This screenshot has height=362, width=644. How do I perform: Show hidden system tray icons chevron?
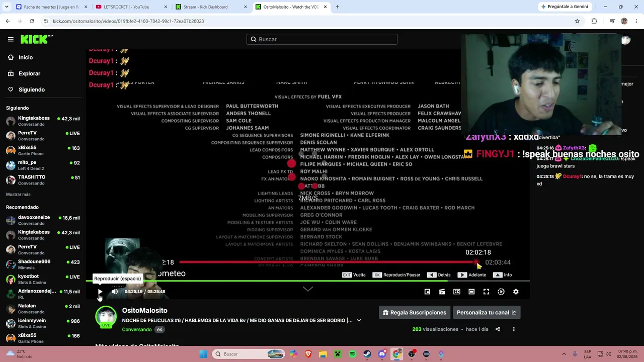564,354
